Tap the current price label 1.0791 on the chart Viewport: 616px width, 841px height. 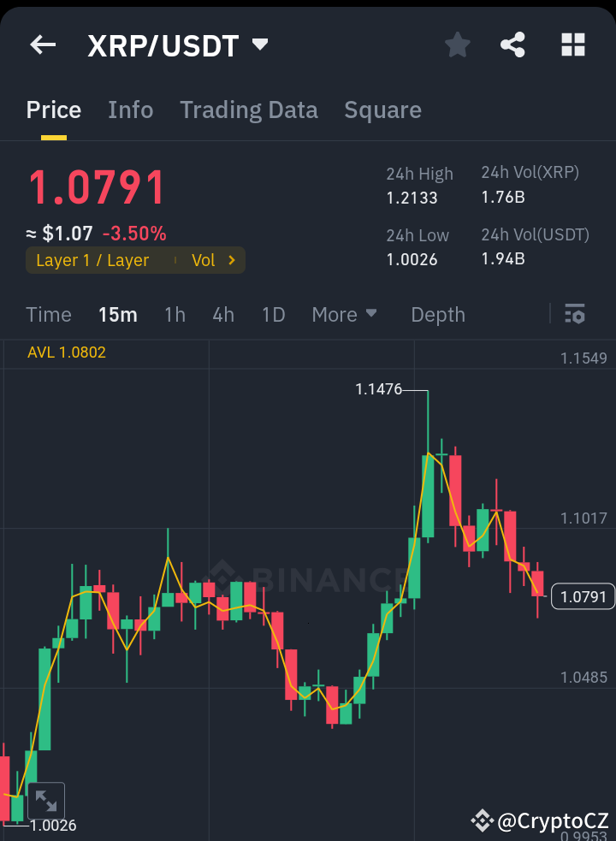pos(583,596)
